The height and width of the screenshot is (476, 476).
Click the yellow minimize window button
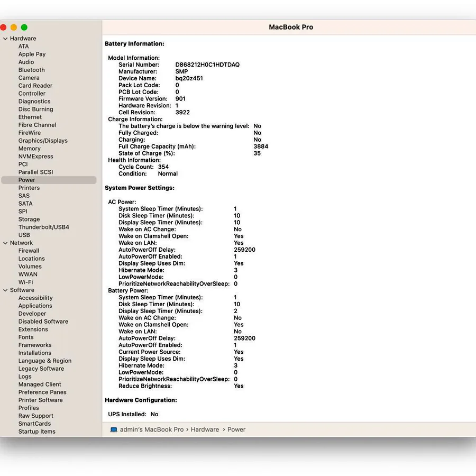click(14, 28)
